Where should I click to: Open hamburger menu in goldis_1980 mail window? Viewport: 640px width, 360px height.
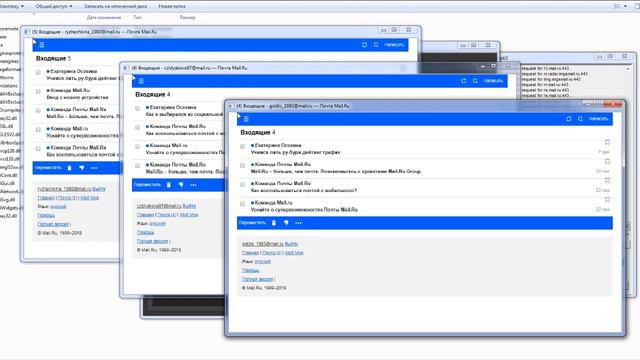coord(246,119)
